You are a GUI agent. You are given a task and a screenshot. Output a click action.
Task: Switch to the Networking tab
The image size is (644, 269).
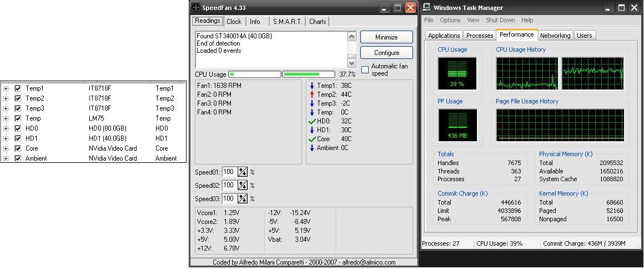(555, 36)
